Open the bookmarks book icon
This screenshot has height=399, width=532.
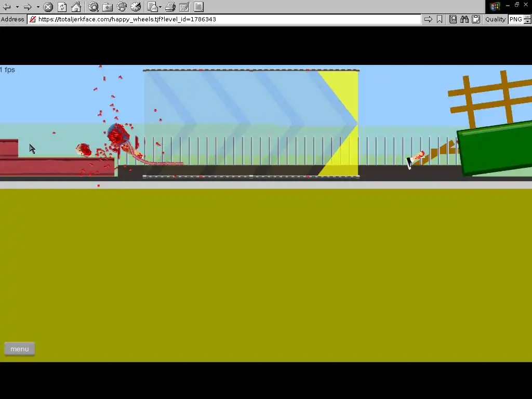[x=453, y=19]
